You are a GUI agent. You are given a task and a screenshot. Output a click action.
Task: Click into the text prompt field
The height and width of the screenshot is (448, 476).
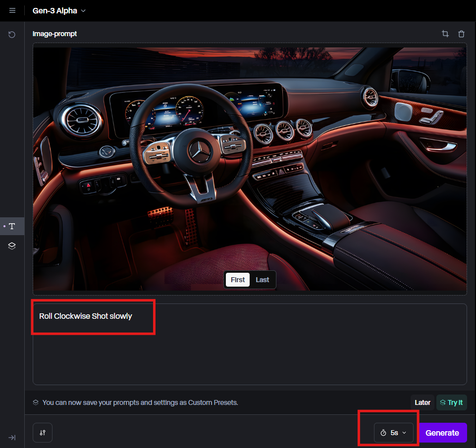tap(250, 344)
